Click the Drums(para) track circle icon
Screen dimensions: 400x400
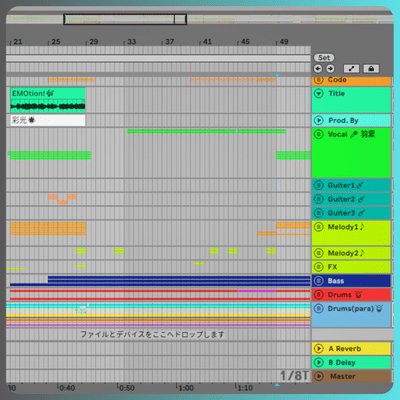tap(319, 308)
